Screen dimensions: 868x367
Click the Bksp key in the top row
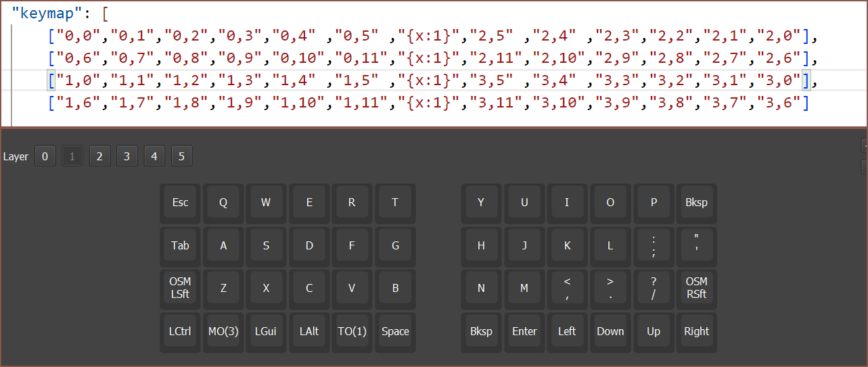(x=696, y=202)
